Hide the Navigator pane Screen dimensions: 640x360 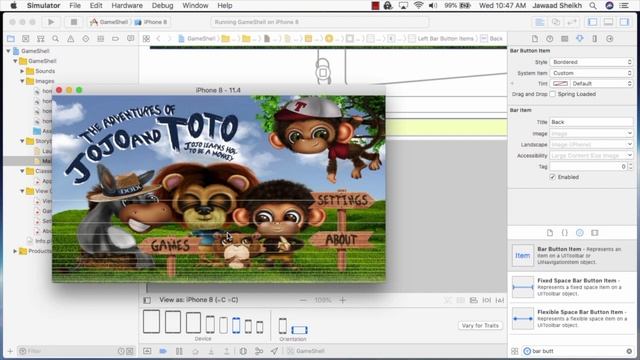tap(592, 22)
